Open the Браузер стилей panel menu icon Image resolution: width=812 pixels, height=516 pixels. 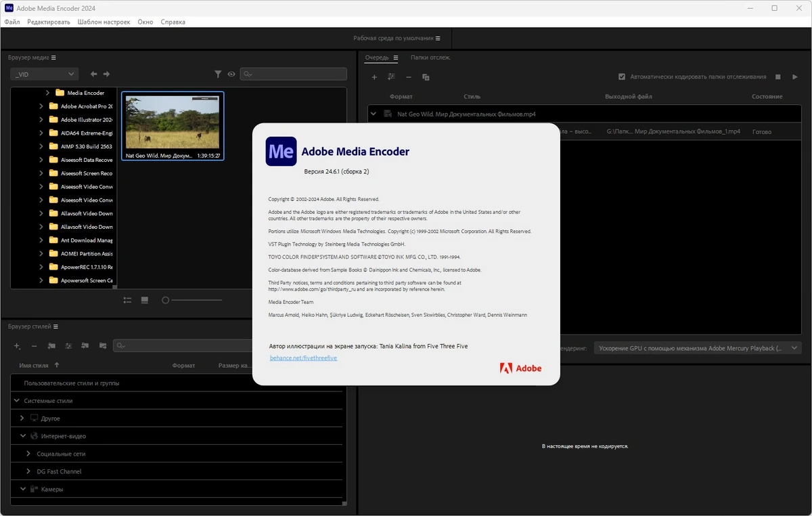(x=56, y=326)
